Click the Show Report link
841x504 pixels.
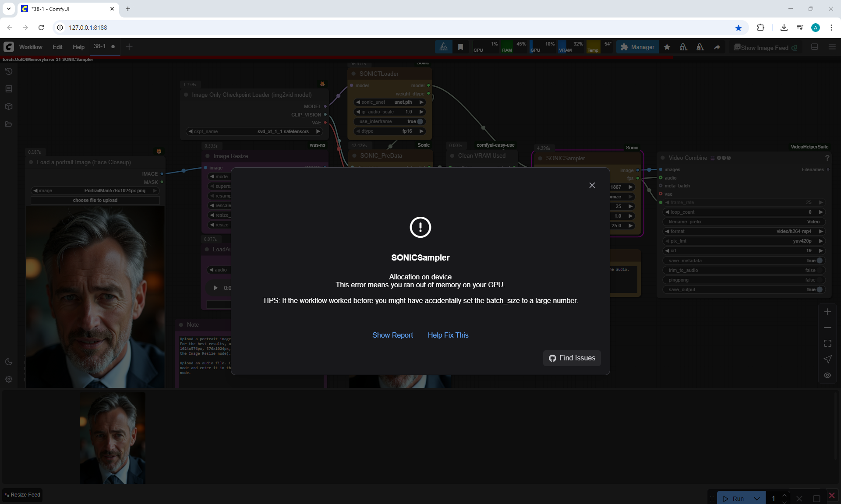click(x=392, y=335)
